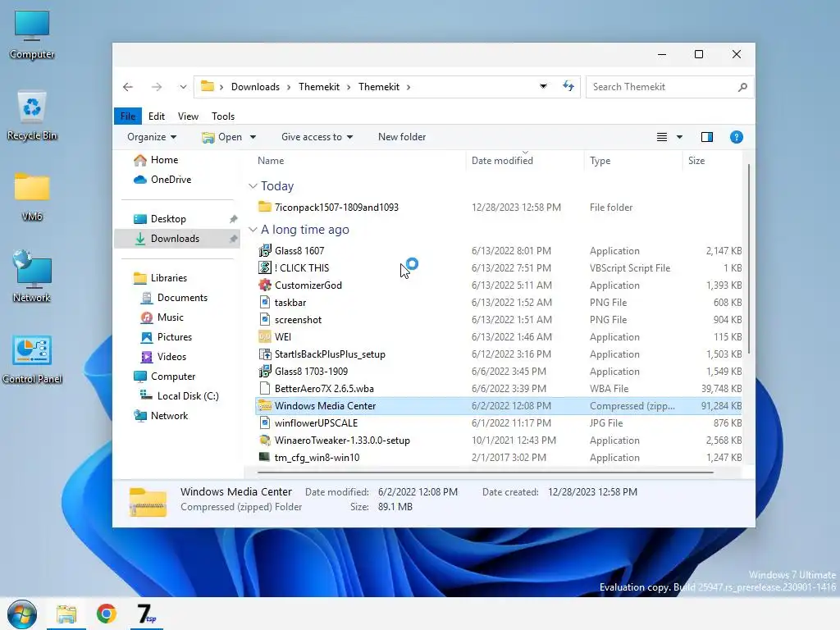Select the Glass8 1703-1909 application icon
This screenshot has height=630, width=840.
pos(265,372)
